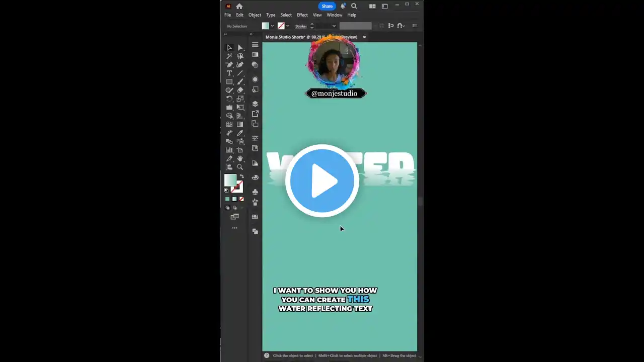The height and width of the screenshot is (362, 644).
Task: Open workspace switcher
Action: (x=384, y=6)
